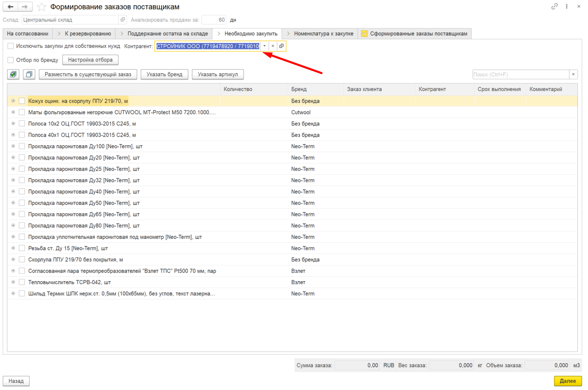The height and width of the screenshot is (390, 588).
Task: Copy link using the chain icon
Action: point(554,6)
